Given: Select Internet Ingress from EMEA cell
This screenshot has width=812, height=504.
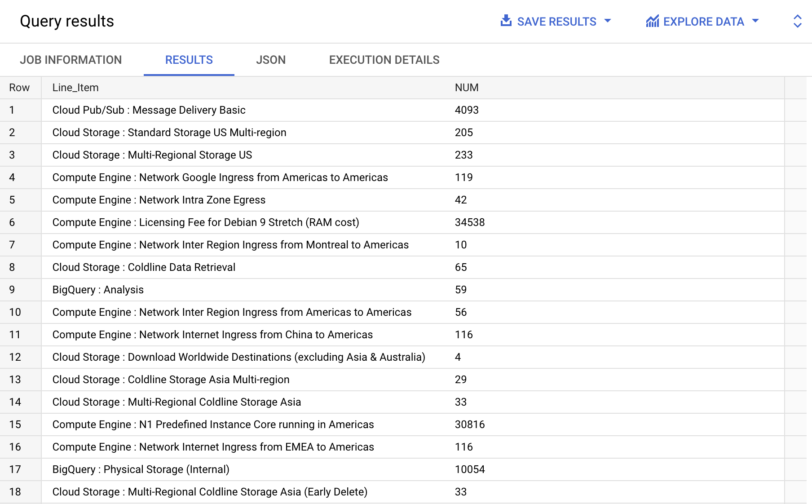Looking at the screenshot, I should coord(213,447).
